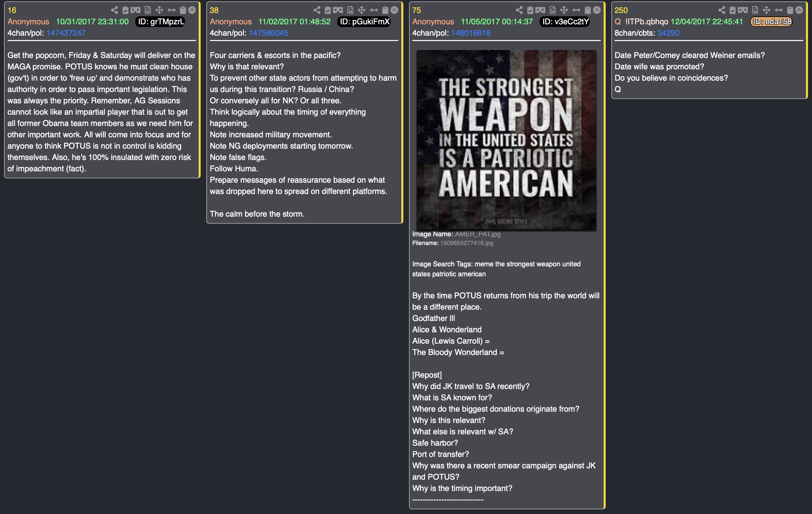Screen dimensions: 812x514
Task: Click the ID: v3eCc2tY badge
Action: pyautogui.click(x=565, y=22)
